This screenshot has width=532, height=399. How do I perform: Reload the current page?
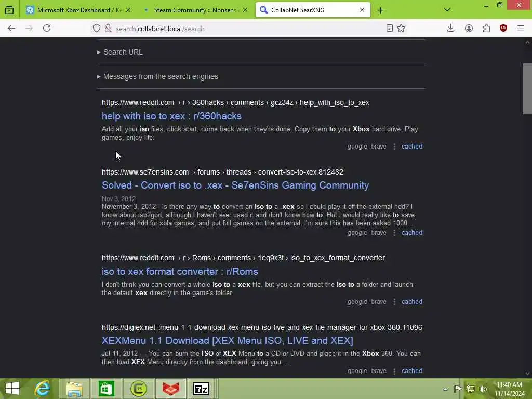[x=47, y=29]
